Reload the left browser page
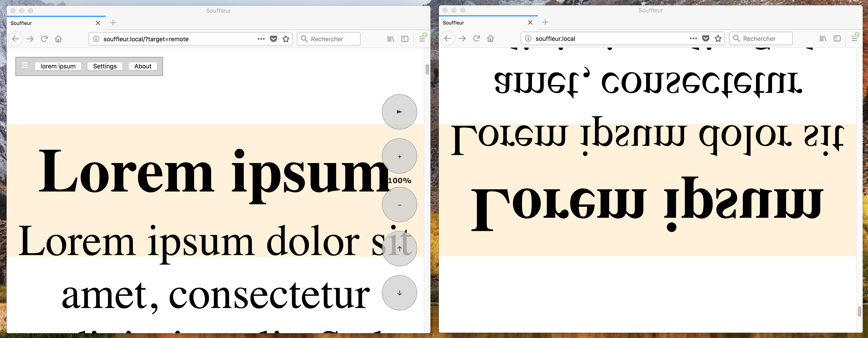The width and height of the screenshot is (868, 338). (x=44, y=39)
